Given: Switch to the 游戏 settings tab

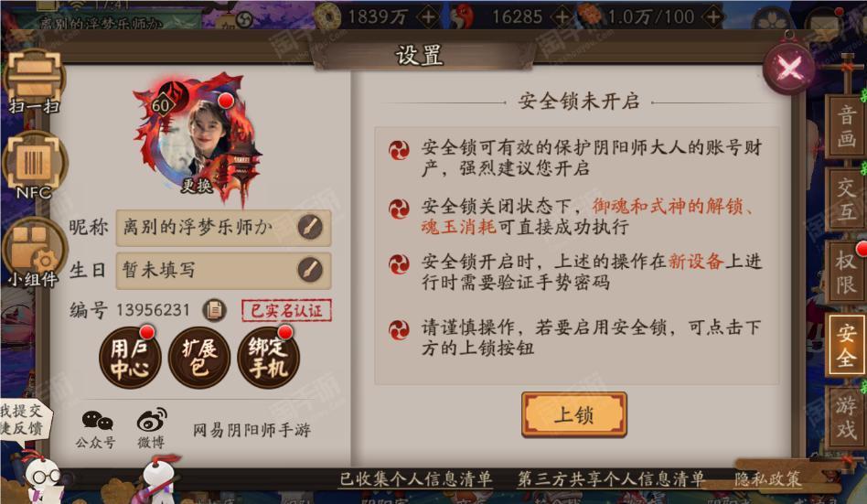Looking at the screenshot, I should click(845, 417).
